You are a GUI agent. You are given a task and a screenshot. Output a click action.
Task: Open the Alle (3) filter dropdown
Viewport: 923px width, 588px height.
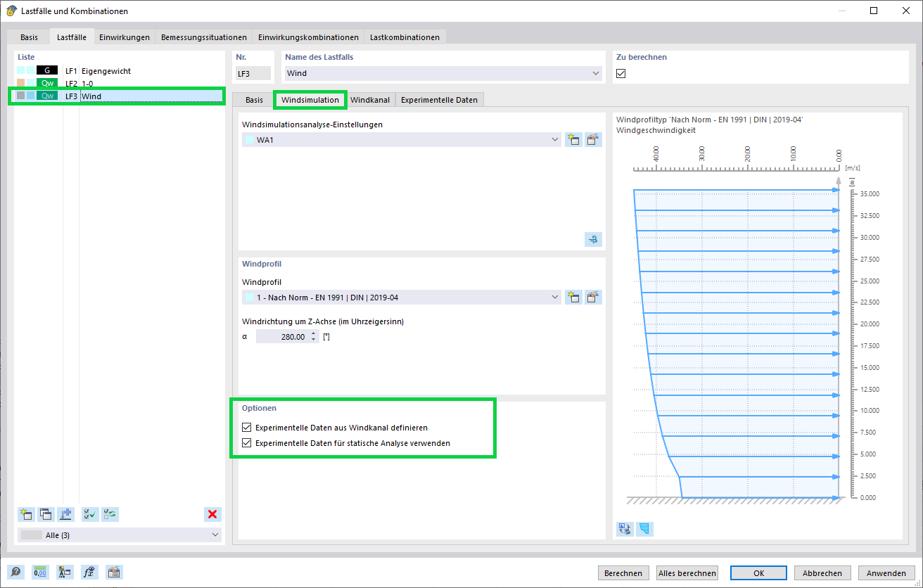(213, 535)
